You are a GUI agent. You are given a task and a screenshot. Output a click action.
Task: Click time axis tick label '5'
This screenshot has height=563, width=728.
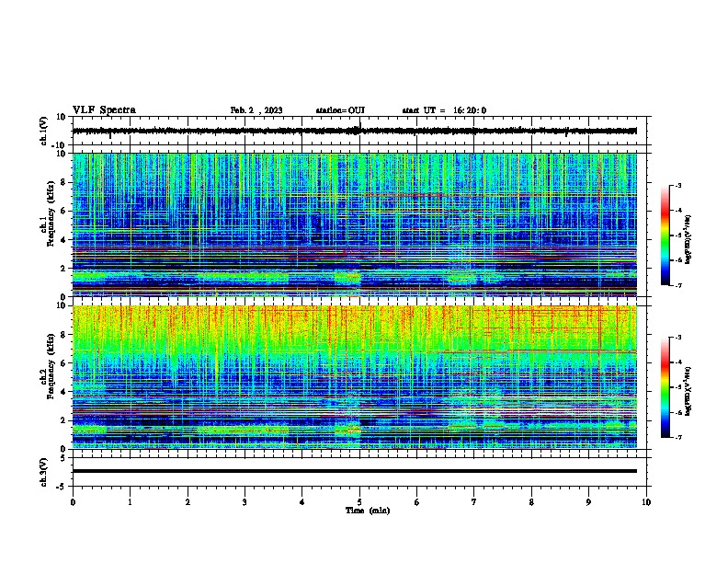[359, 501]
